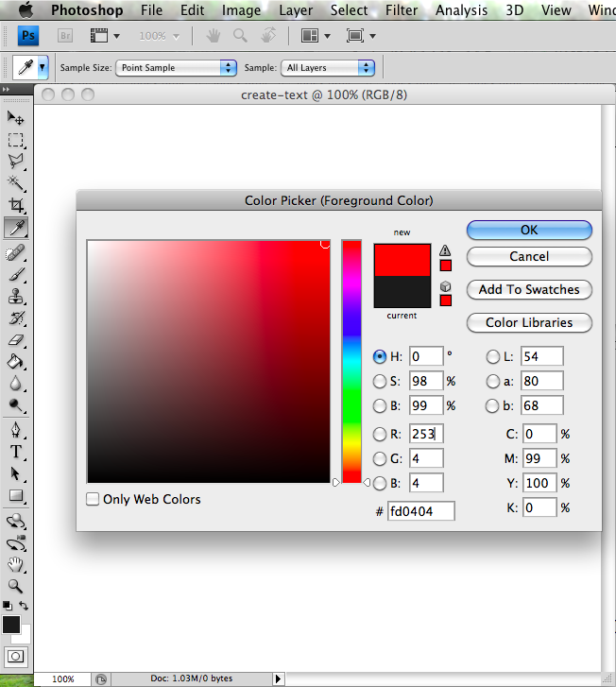Expand the collapsed toolbox panel arrows

click(6, 90)
